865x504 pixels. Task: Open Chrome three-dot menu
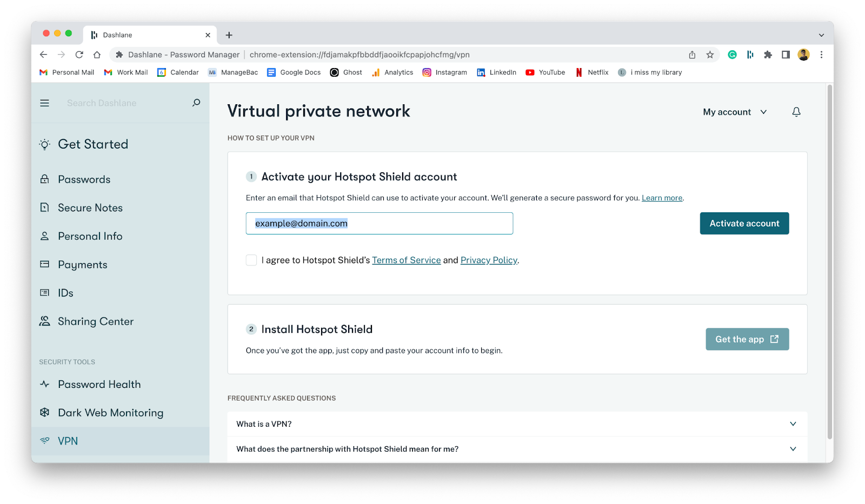pos(821,55)
